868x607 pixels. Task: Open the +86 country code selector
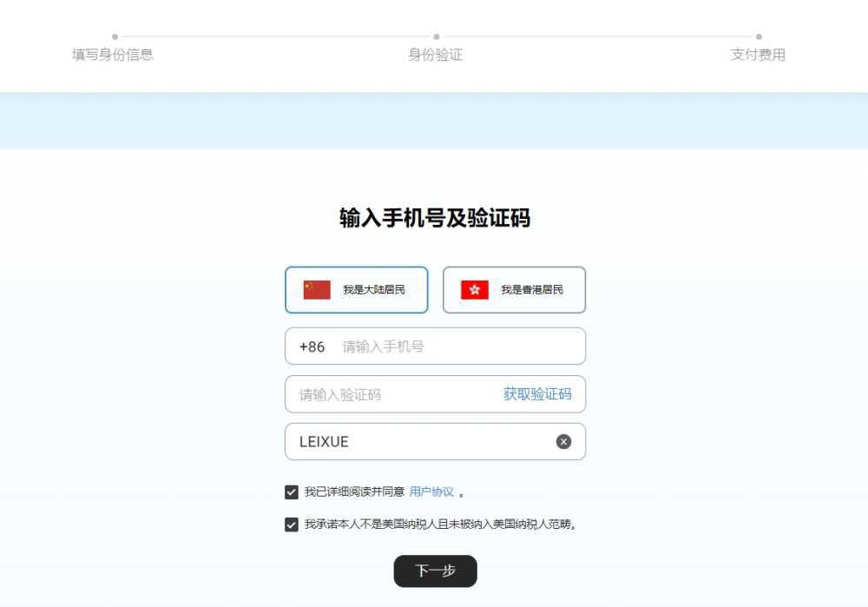[312, 346]
